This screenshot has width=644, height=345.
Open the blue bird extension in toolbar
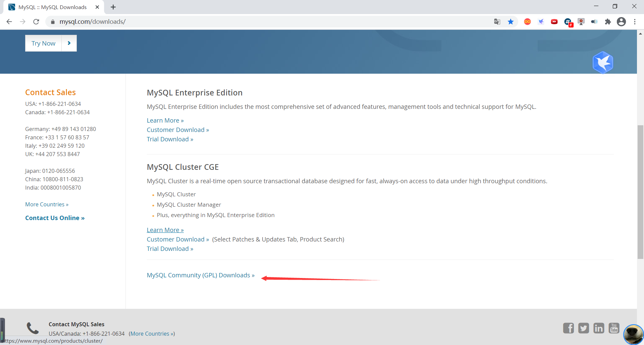point(541,22)
